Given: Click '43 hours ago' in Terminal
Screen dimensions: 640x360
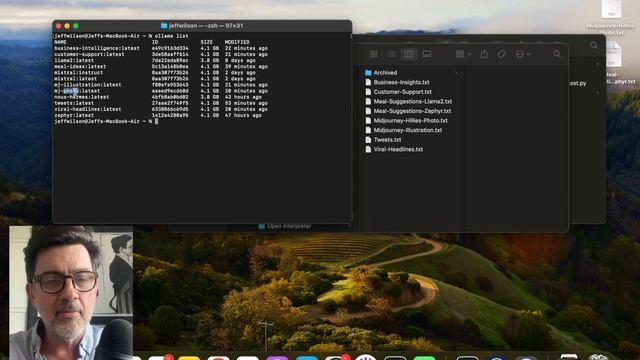Looking at the screenshot, I should tap(243, 97).
